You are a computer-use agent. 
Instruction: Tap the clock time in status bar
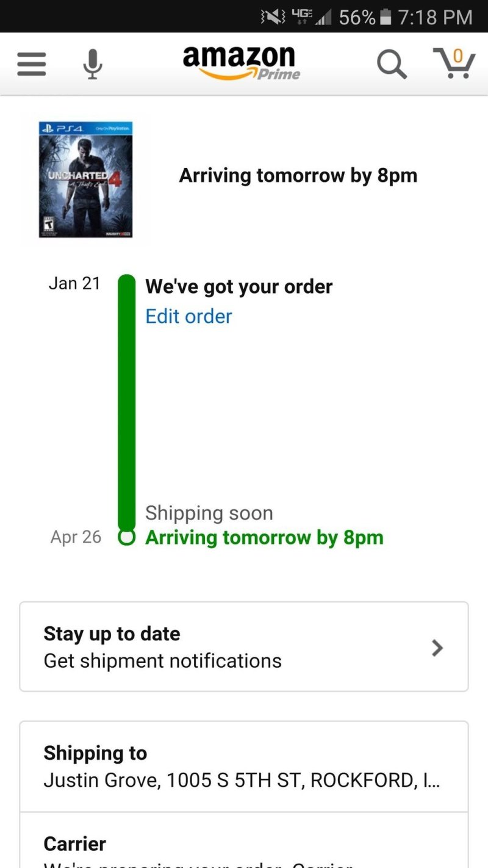(x=435, y=17)
